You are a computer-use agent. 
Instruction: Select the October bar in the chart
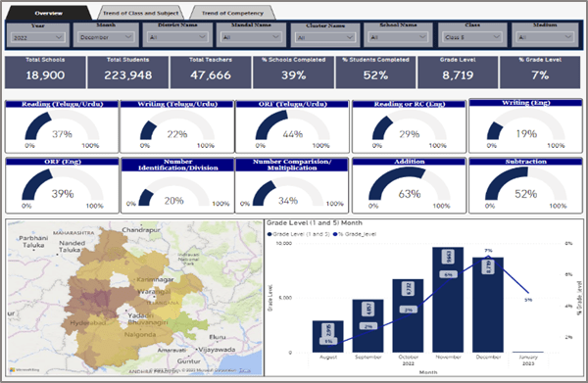(408, 316)
